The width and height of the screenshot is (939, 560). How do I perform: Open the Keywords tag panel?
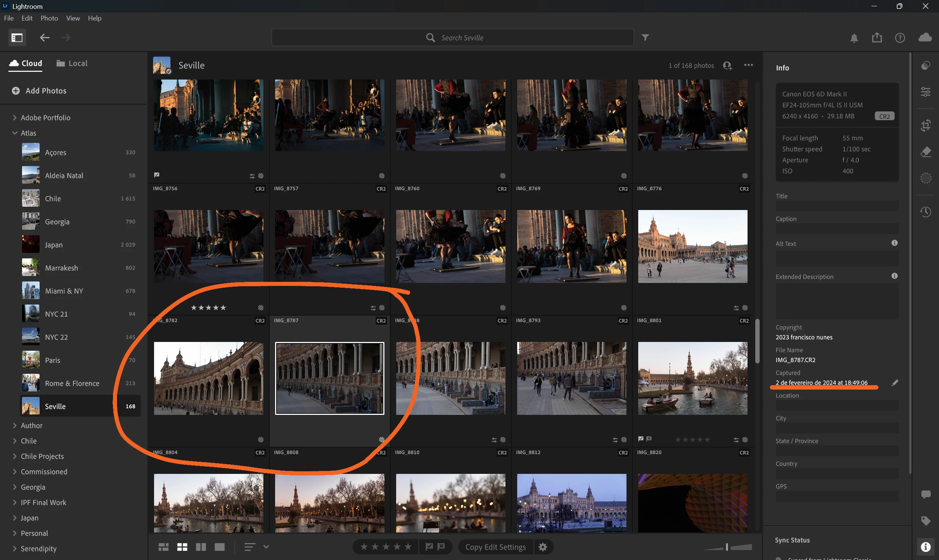click(x=925, y=521)
